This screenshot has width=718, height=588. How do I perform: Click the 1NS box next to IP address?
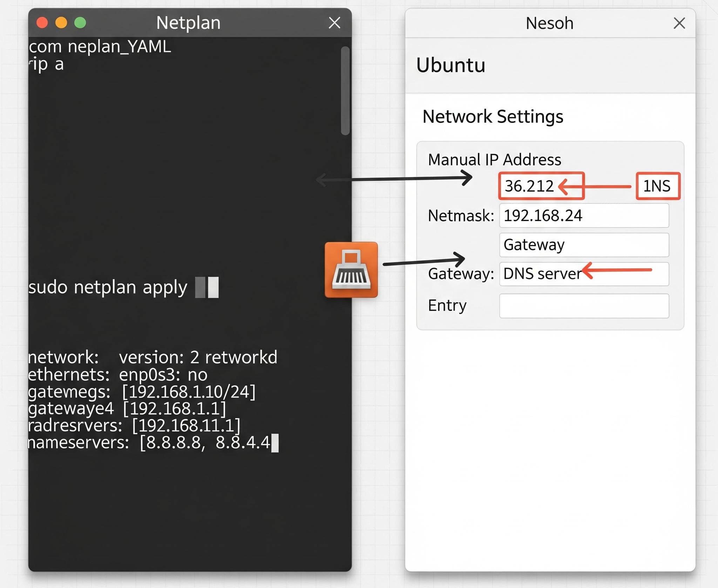coord(658,186)
